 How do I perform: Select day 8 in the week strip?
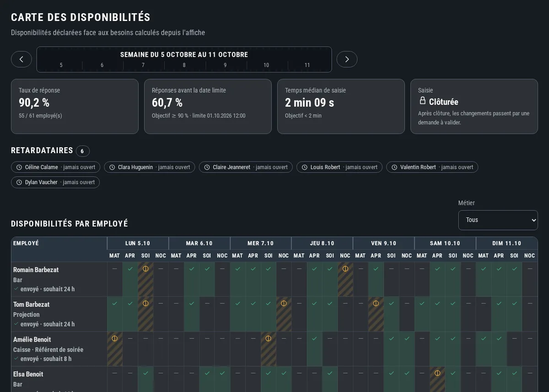184,65
